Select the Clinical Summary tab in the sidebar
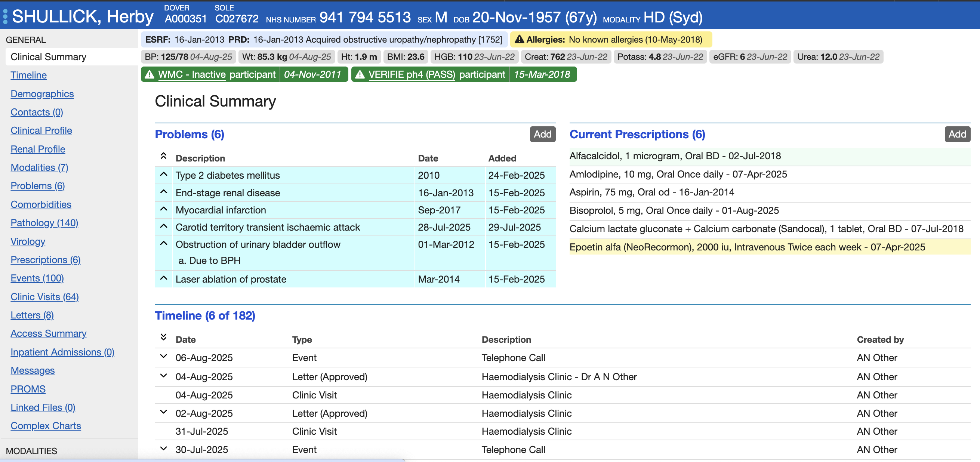Image resolution: width=980 pixels, height=462 pixels. pyautogui.click(x=48, y=56)
